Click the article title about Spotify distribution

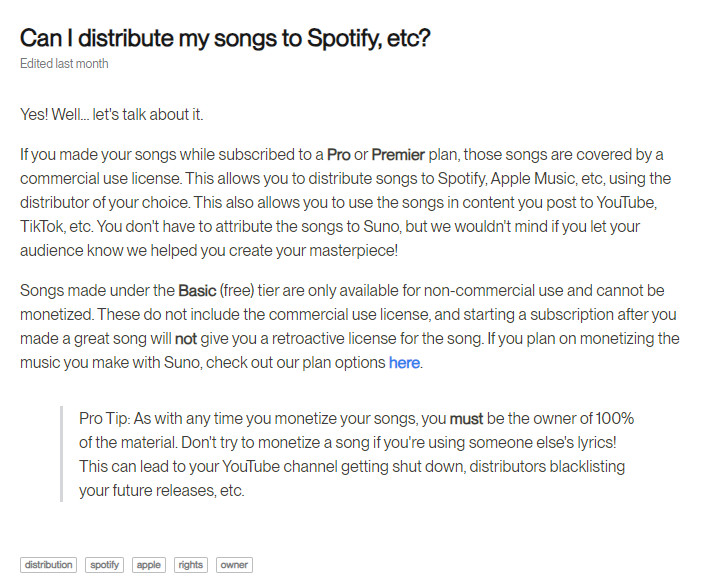225,38
